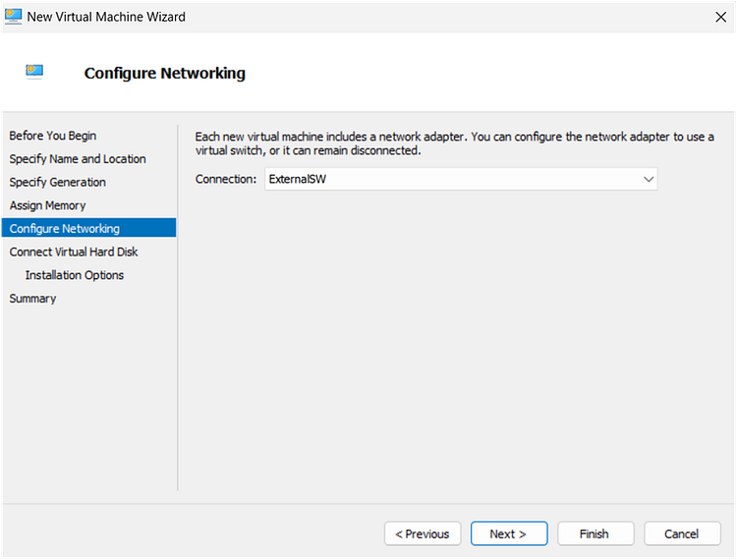Jump to Assign Memory step
Viewport: 737px width, 560px height.
coord(47,205)
